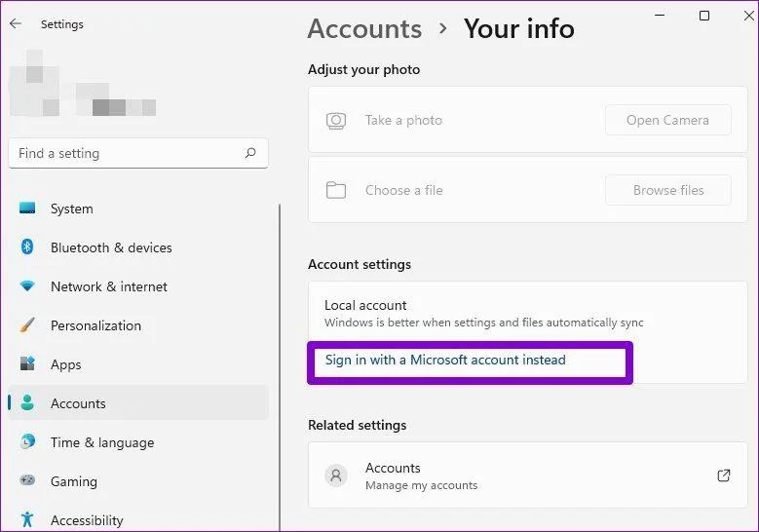This screenshot has width=759, height=532.
Task: Open the Gaming settings page
Action: (x=138, y=481)
